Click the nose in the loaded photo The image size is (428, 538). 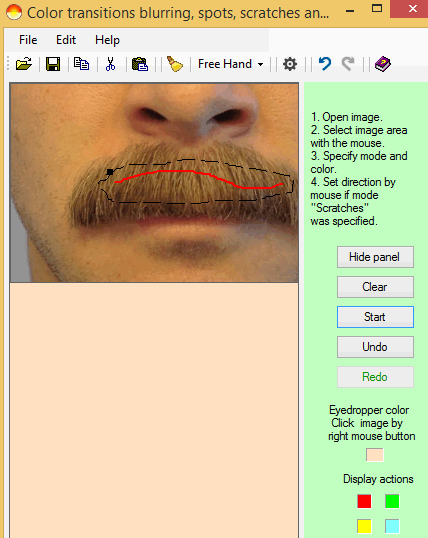(192, 113)
